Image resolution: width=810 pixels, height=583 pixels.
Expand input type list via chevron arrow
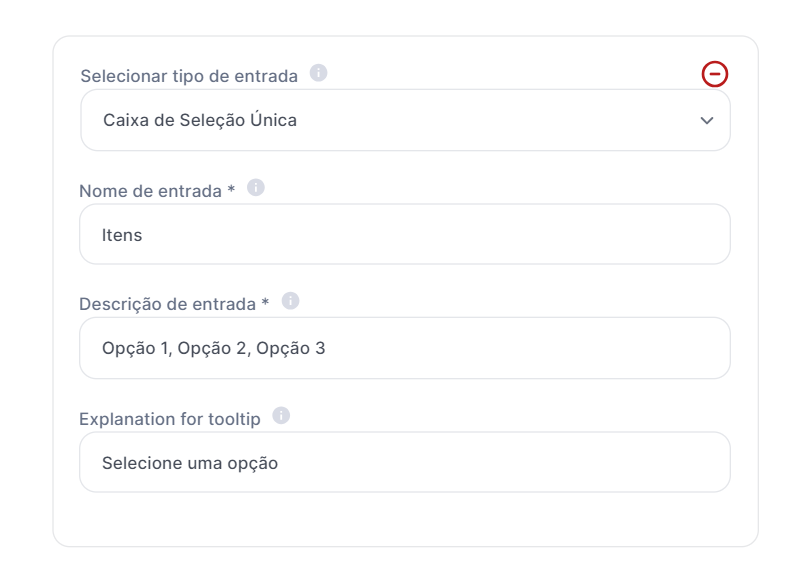pos(707,120)
